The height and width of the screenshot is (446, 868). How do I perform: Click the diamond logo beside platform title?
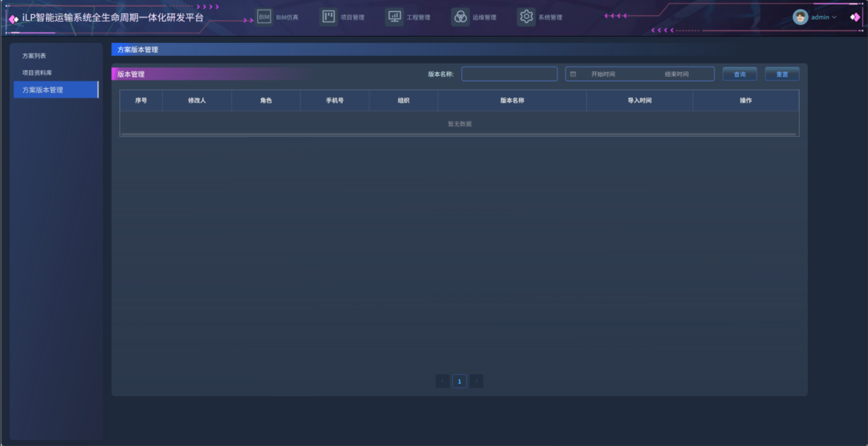[14, 19]
